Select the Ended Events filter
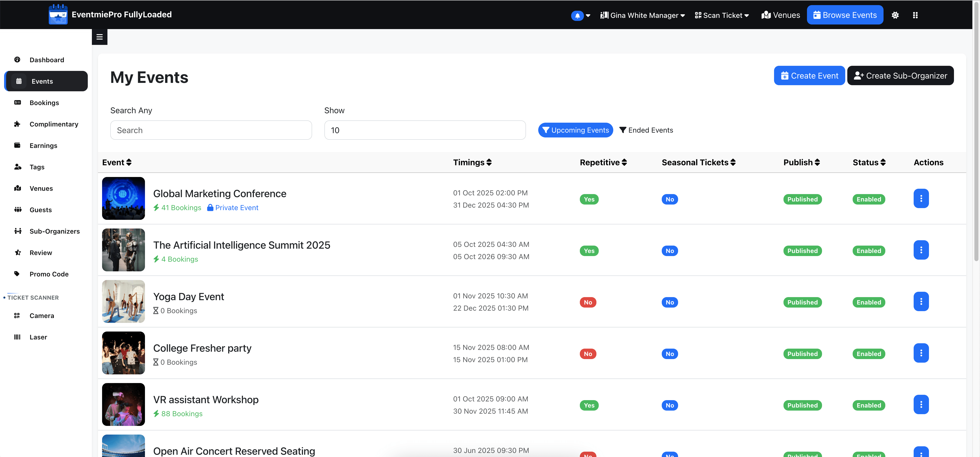This screenshot has height=457, width=980. click(x=646, y=130)
